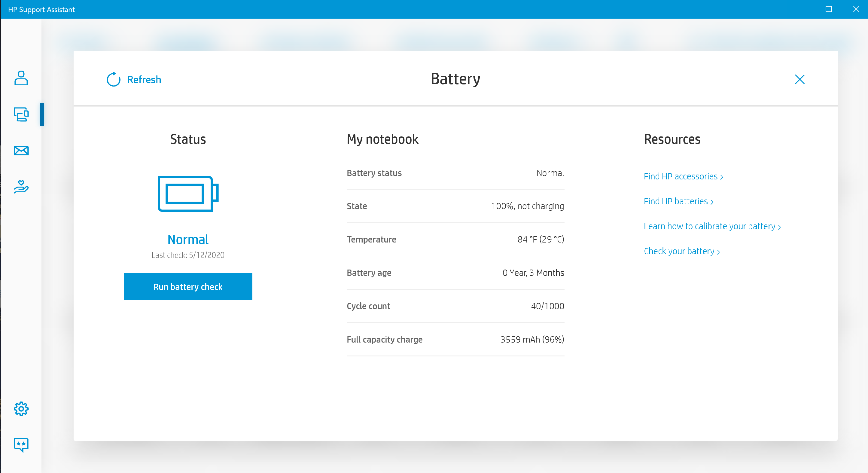Select the 0 Year, 3 Months value
The height and width of the screenshot is (473, 868).
pos(533,273)
